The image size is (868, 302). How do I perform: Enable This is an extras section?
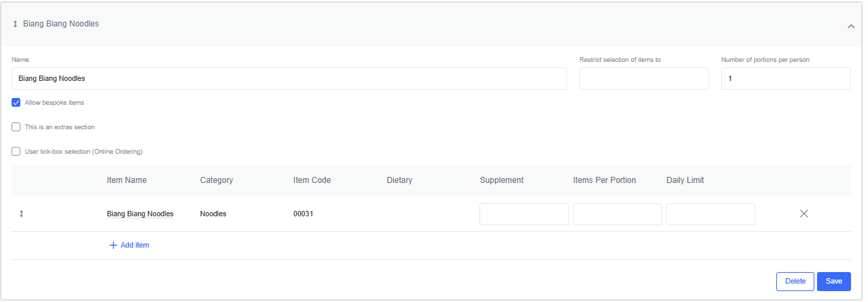pos(16,127)
